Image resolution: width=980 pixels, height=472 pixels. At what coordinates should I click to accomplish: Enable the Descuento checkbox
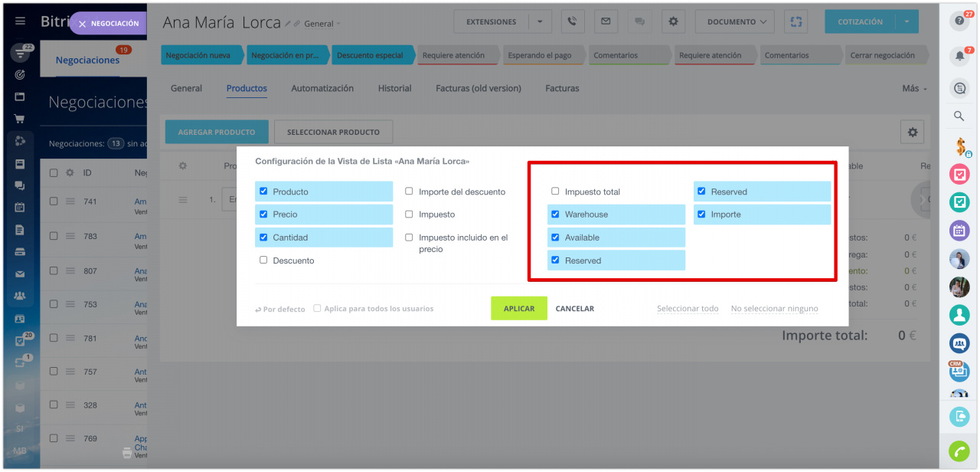(263, 261)
